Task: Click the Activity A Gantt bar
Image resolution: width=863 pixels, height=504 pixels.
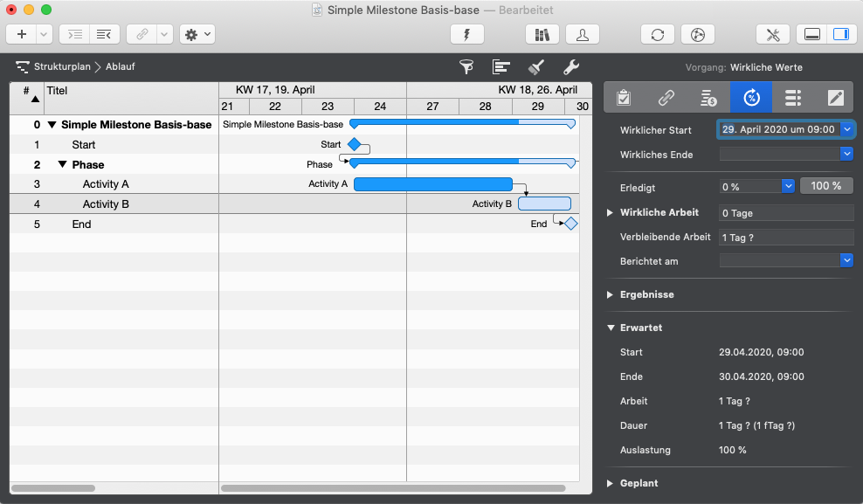Action: 432,184
